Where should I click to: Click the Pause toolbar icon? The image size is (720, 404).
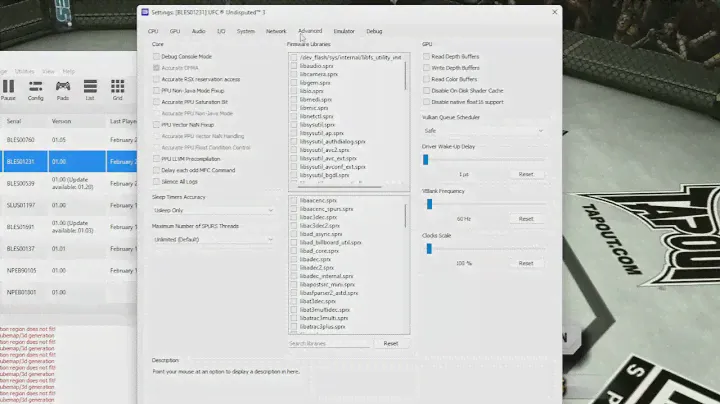point(8,87)
